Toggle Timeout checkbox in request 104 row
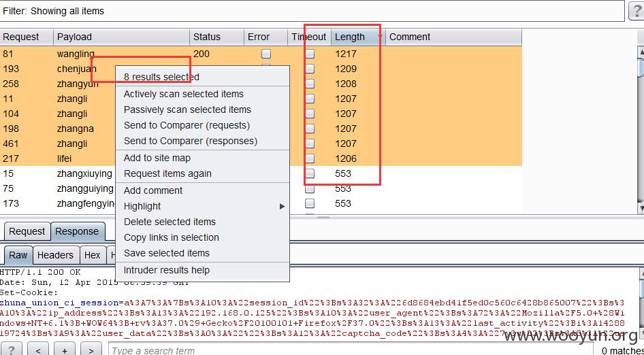This screenshot has width=644, height=355. pos(310,114)
